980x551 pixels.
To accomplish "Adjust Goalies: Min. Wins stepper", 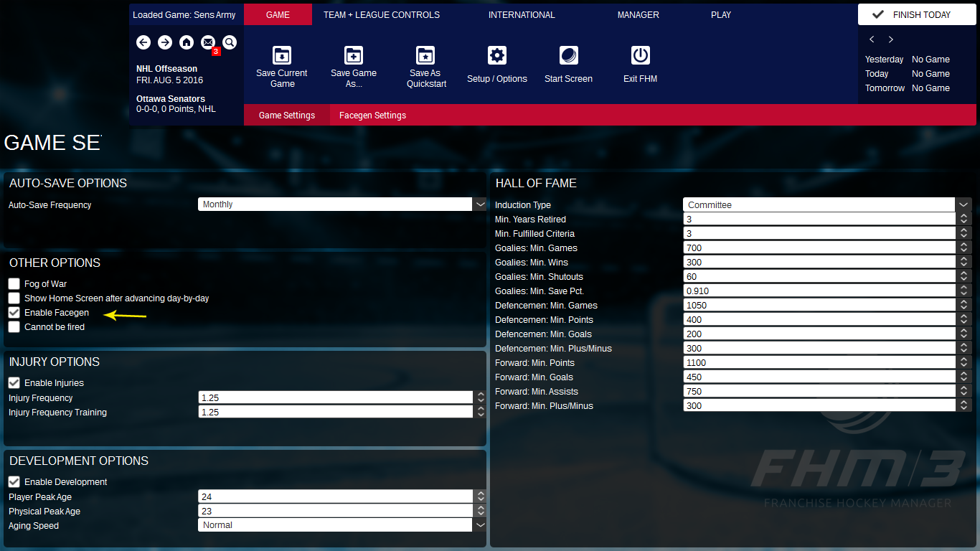I will click(965, 262).
